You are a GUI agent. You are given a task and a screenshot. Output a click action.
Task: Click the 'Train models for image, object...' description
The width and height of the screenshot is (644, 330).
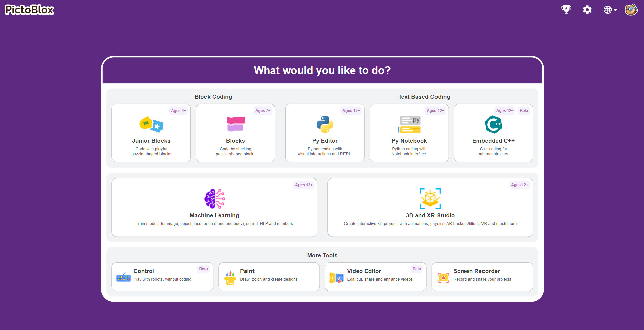coord(215,224)
